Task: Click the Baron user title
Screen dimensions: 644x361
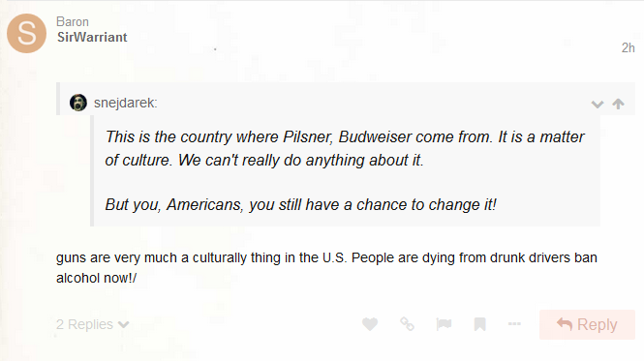Action: pyautogui.click(x=73, y=21)
